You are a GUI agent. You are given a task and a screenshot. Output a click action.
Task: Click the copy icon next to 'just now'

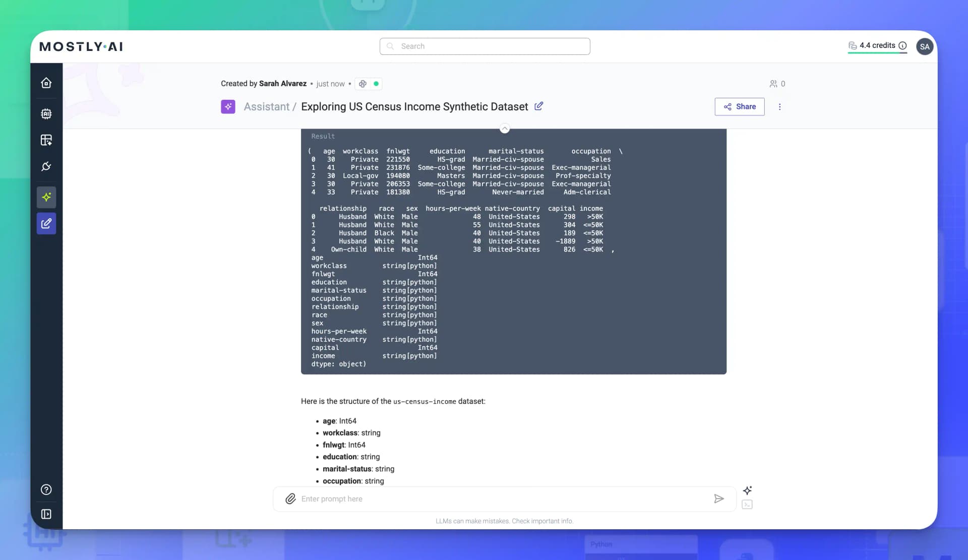(362, 84)
